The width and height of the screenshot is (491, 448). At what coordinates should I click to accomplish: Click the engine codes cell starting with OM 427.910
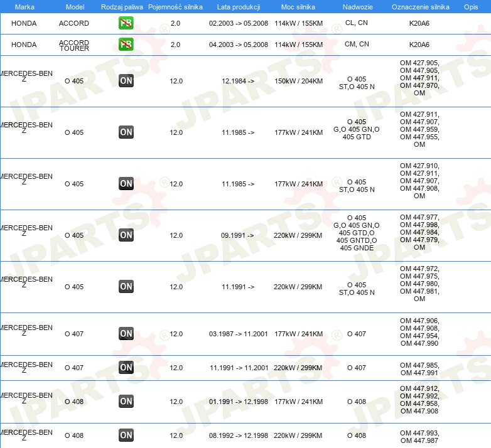419,181
